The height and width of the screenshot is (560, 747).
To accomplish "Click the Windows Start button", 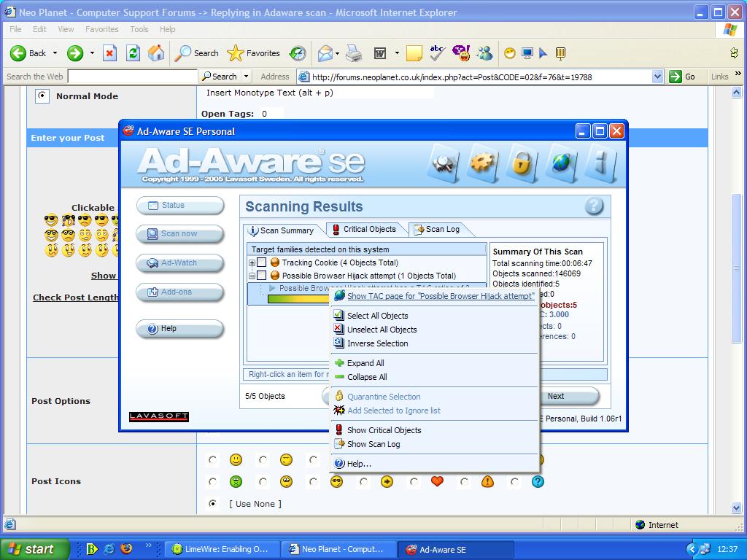I will 34,549.
